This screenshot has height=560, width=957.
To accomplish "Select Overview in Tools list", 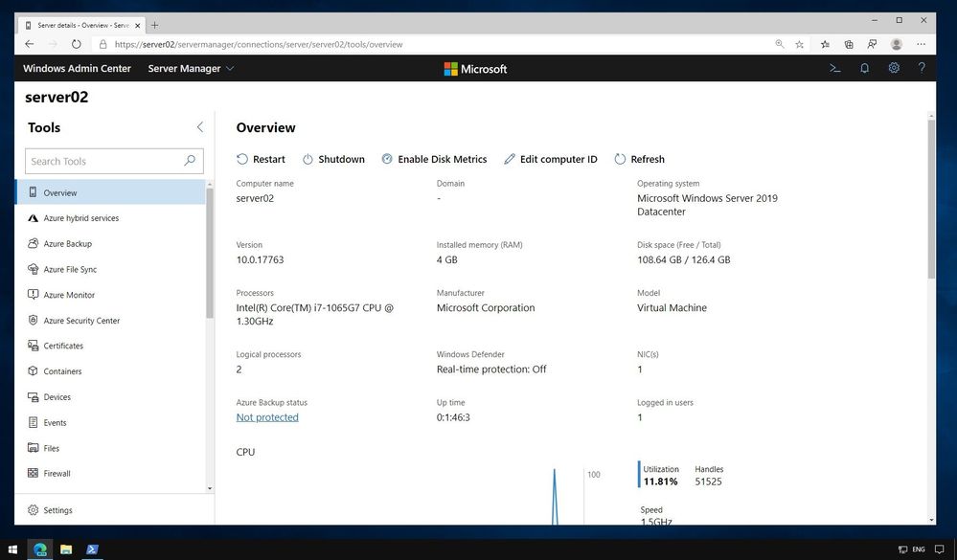I will pos(110,192).
